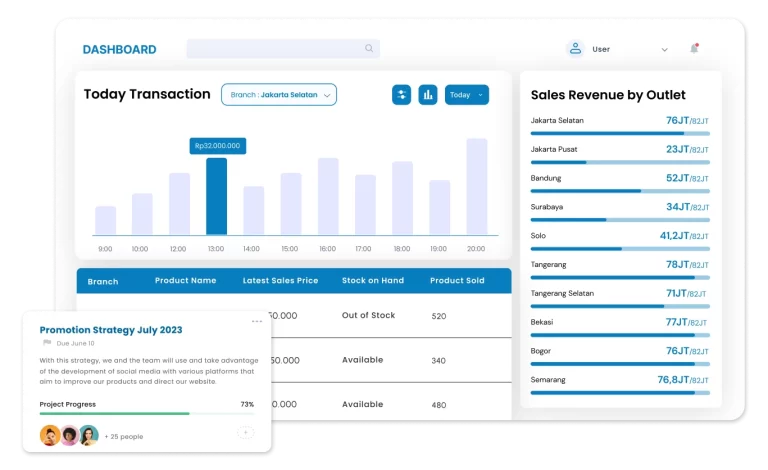Click into the top search field
Screen dimensions: 768x470
275,48
